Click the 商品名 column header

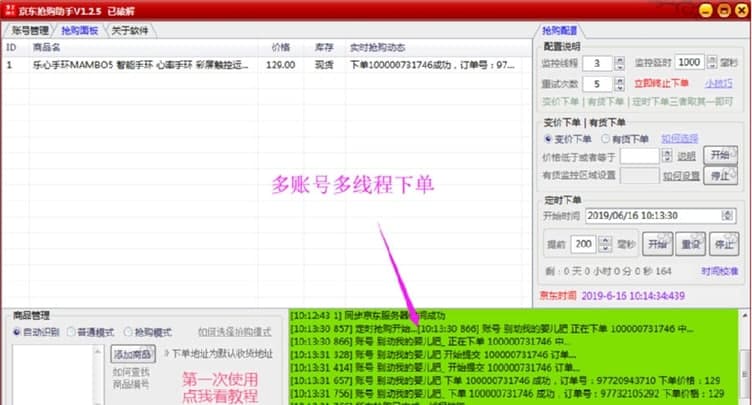click(47, 48)
